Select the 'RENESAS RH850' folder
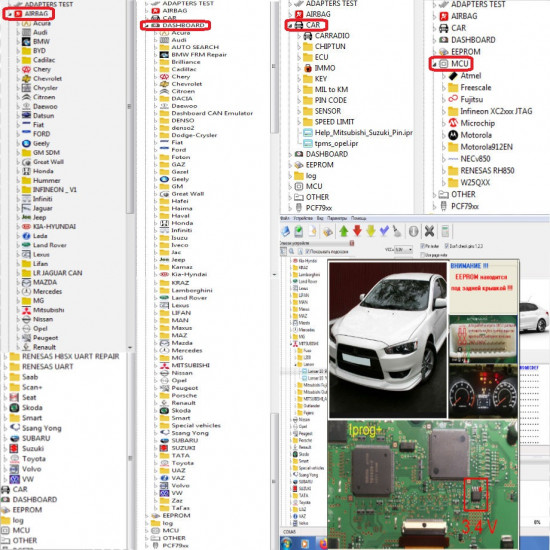The image size is (550, 550). pos(481,170)
